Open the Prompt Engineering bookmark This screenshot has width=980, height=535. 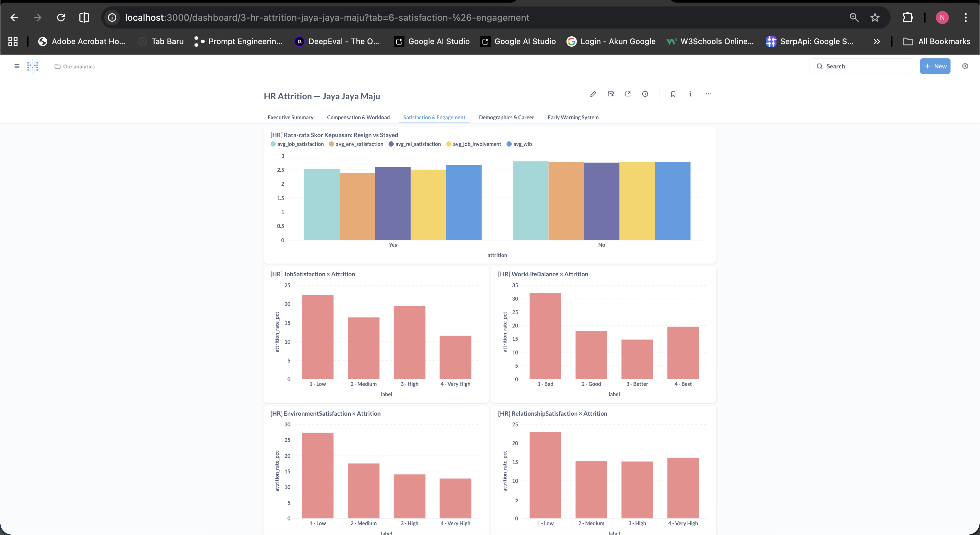(x=238, y=42)
